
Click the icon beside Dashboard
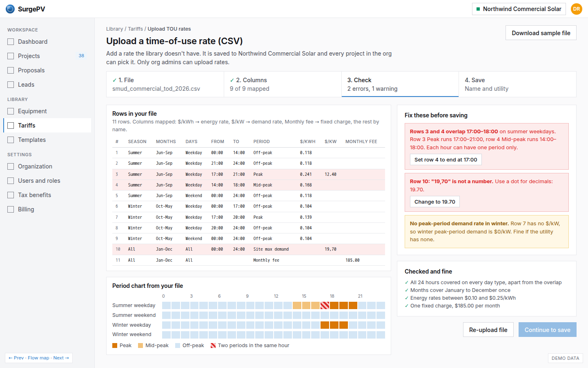pyautogui.click(x=11, y=42)
